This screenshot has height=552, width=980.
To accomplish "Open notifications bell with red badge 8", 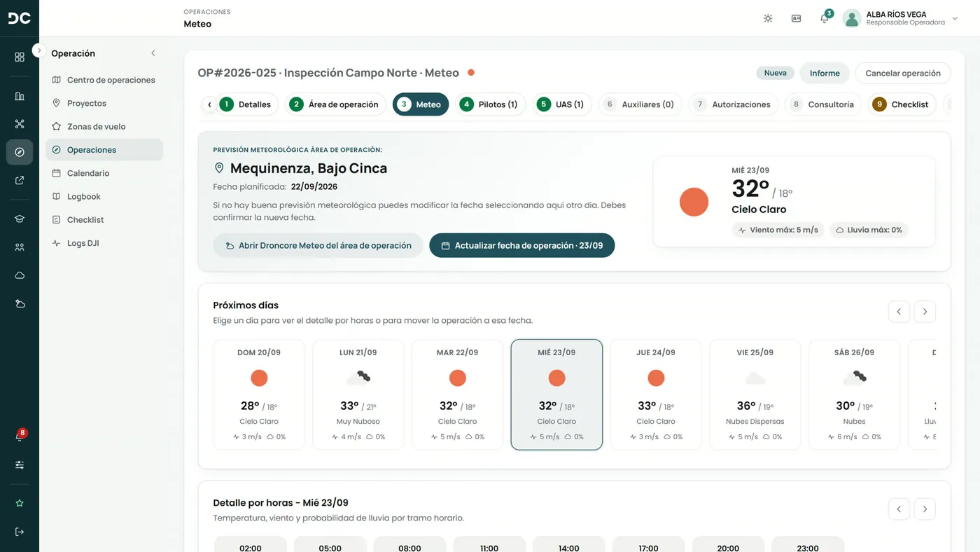I will [20, 436].
